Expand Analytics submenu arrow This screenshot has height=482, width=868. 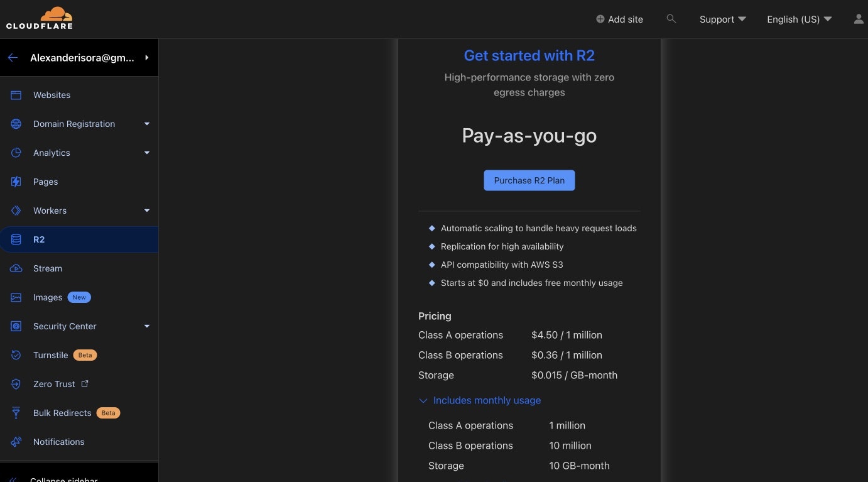pyautogui.click(x=147, y=153)
